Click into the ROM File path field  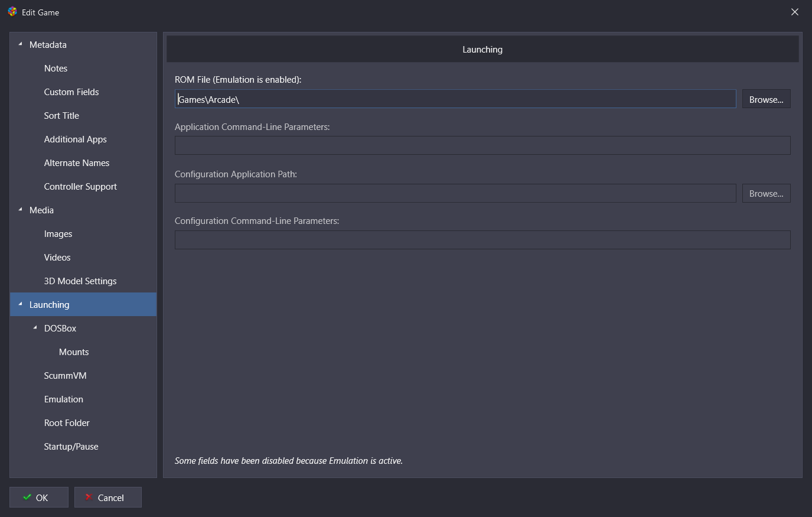click(455, 99)
